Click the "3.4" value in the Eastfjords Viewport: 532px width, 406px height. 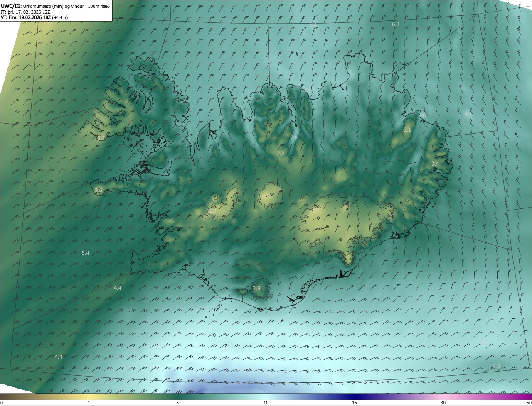435,164
